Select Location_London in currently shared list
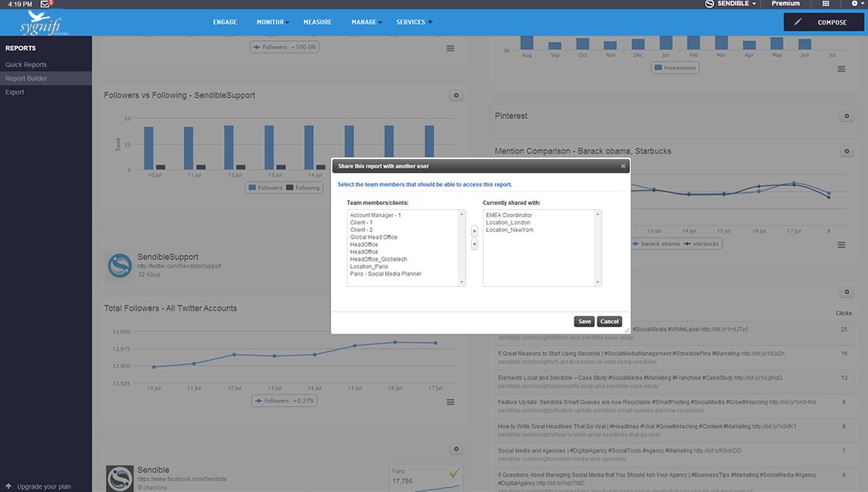Viewport: 868px width, 492px height. [x=508, y=223]
